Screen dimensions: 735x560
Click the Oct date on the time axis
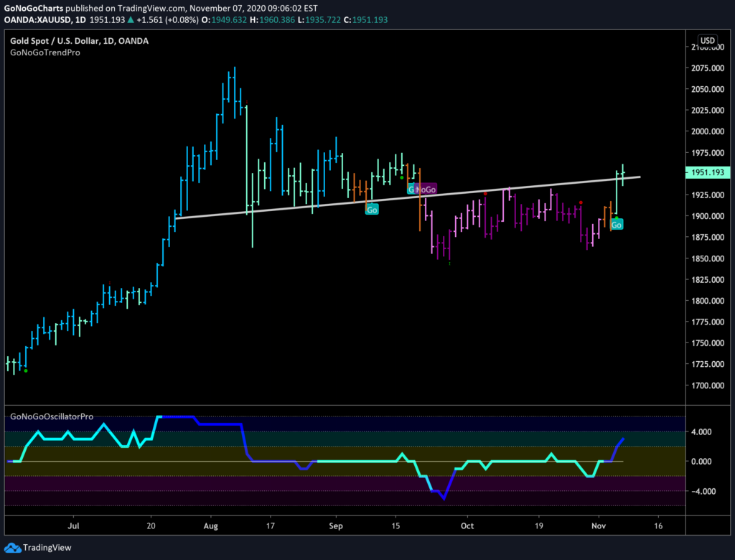pyautogui.click(x=467, y=526)
